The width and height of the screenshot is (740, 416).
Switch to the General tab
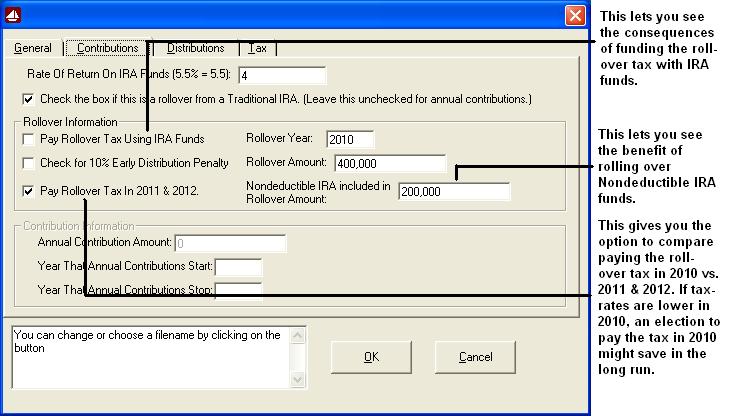pos(33,48)
